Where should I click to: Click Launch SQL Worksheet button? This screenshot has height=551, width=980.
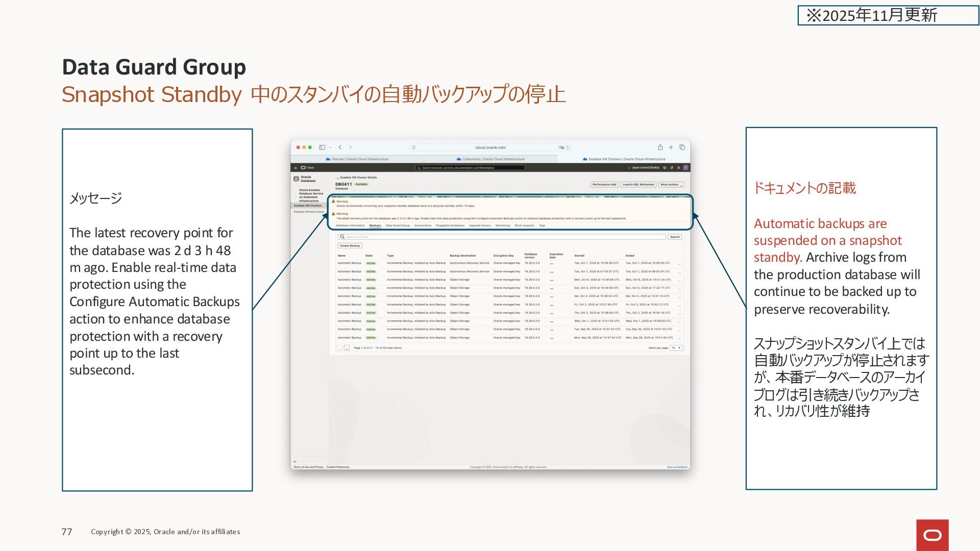(638, 185)
